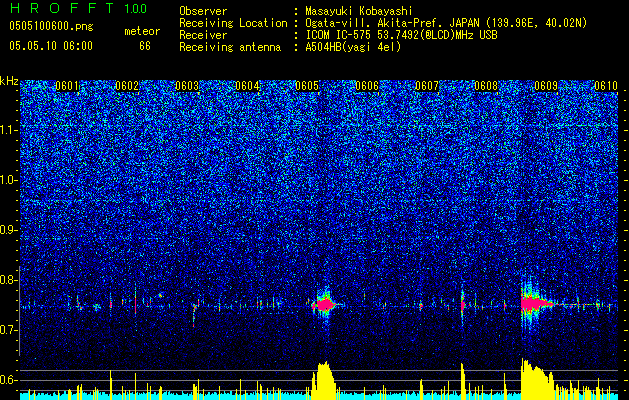Click the Receiver label

click(203, 35)
